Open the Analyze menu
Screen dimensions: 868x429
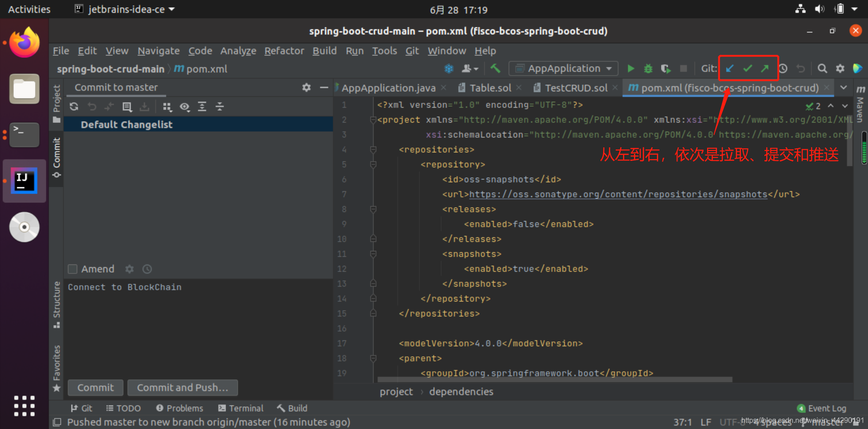point(238,51)
